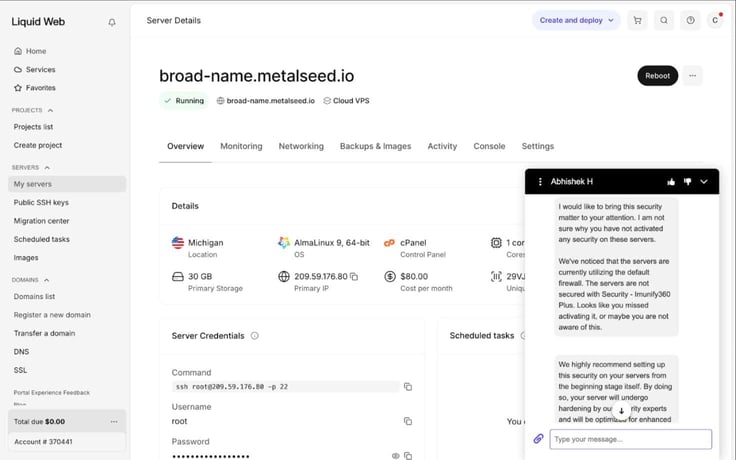Copy the SSH command
This screenshot has height=460, width=736.
[408, 387]
